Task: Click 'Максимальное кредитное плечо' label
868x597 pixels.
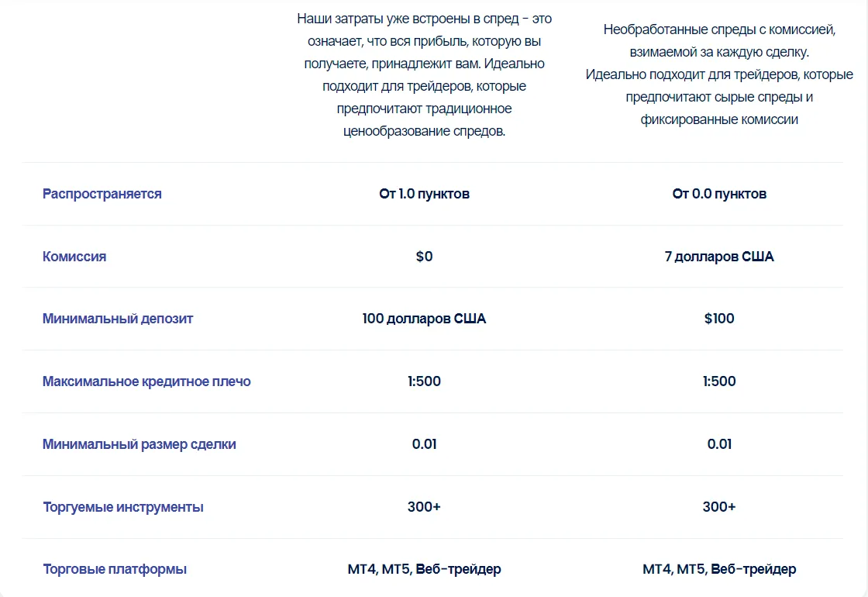Action: pyautogui.click(x=146, y=381)
